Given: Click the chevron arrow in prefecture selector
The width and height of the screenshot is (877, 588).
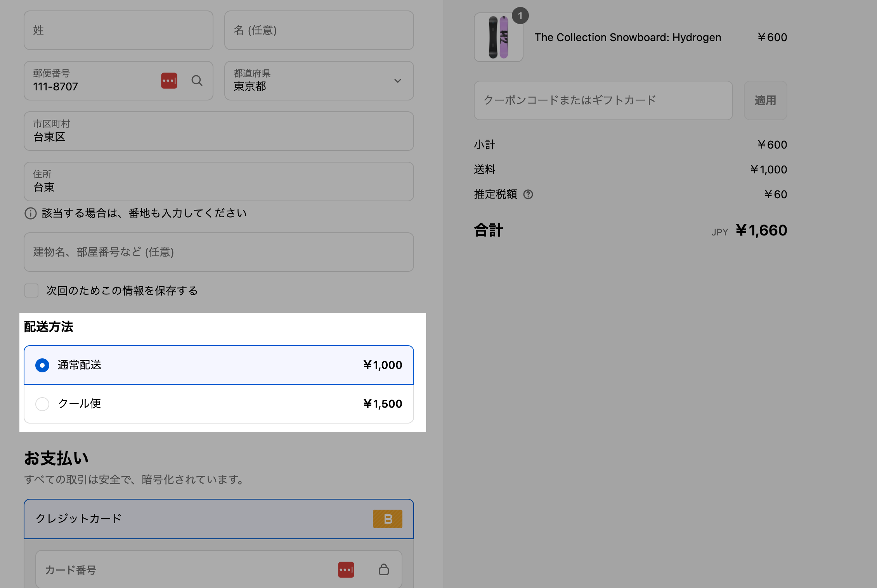Looking at the screenshot, I should [x=397, y=81].
